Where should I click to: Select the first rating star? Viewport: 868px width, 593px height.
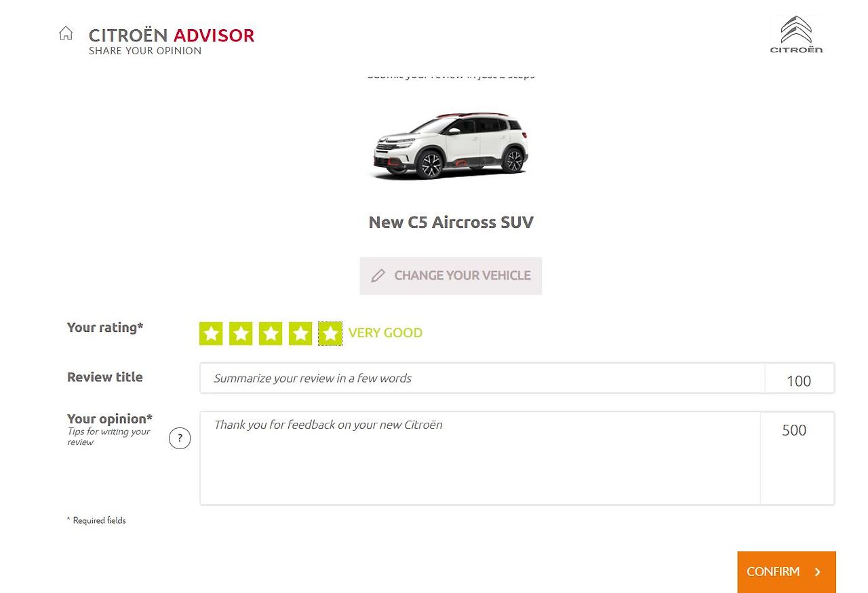(211, 333)
